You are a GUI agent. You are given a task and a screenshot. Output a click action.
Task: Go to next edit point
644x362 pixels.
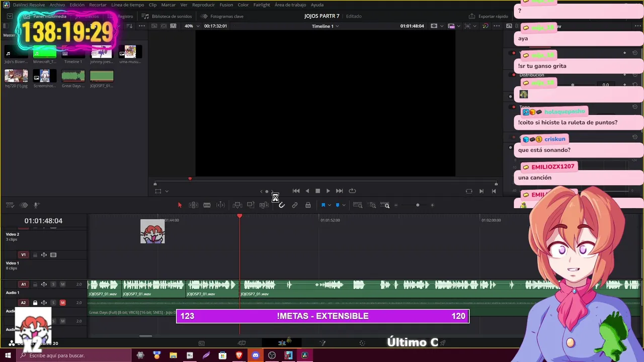tap(481, 191)
